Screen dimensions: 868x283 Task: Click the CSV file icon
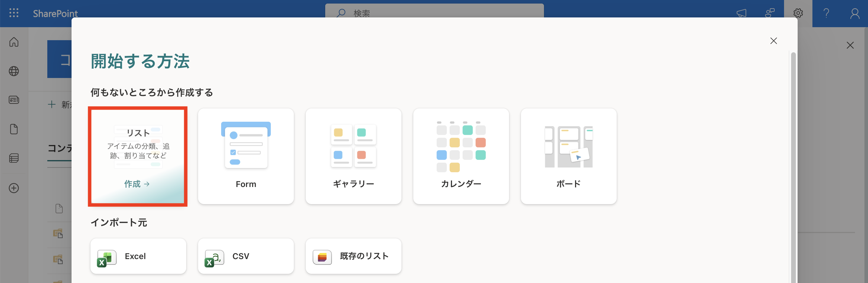click(x=214, y=258)
